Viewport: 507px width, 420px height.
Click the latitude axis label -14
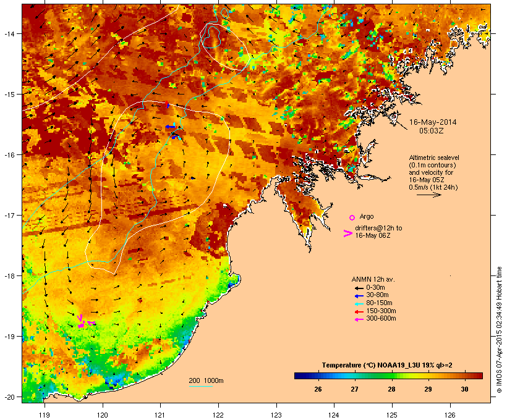coord(9,33)
